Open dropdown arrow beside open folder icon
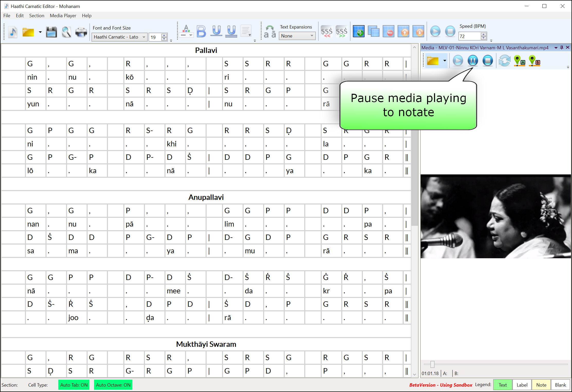 [x=40, y=32]
